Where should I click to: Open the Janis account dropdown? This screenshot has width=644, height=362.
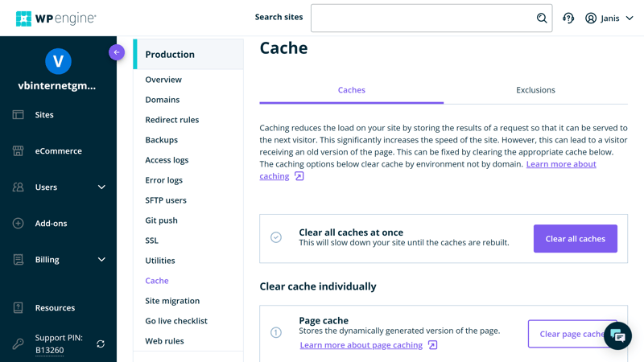click(609, 19)
